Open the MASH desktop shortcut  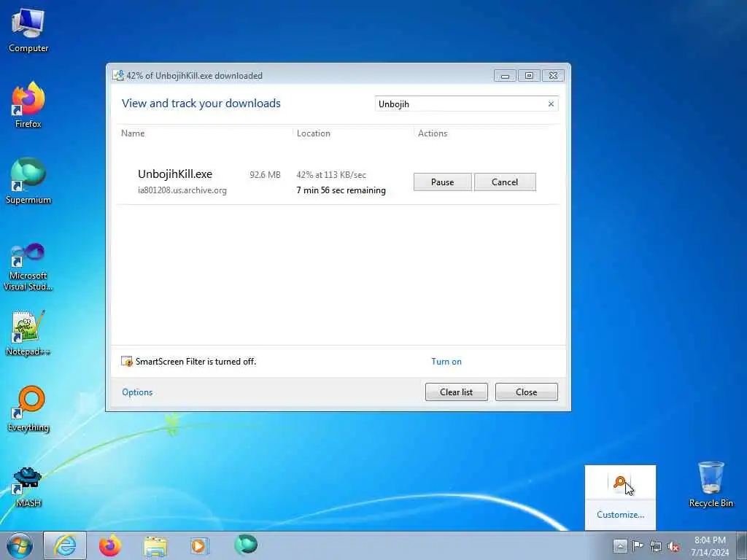click(28, 486)
